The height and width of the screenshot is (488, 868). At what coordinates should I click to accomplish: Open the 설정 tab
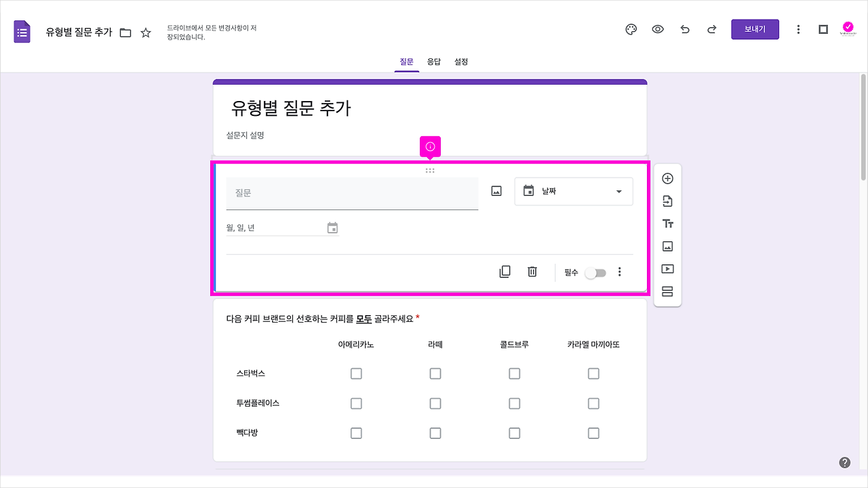tap(461, 61)
